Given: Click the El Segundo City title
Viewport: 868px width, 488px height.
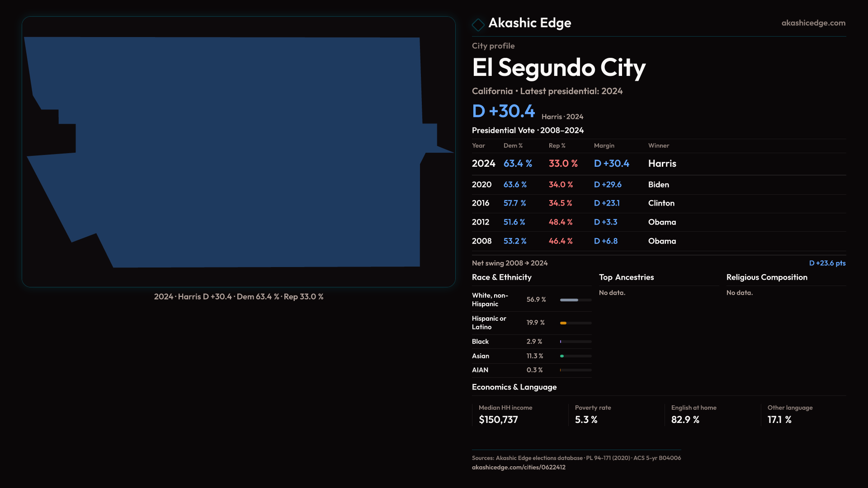Looking at the screenshot, I should [558, 68].
